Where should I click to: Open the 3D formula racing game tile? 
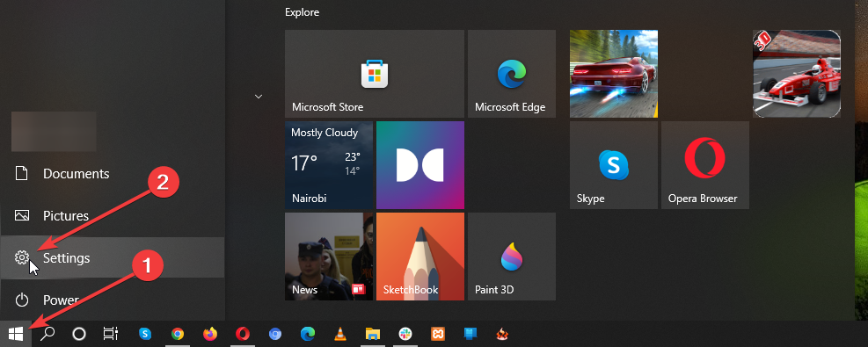[797, 74]
